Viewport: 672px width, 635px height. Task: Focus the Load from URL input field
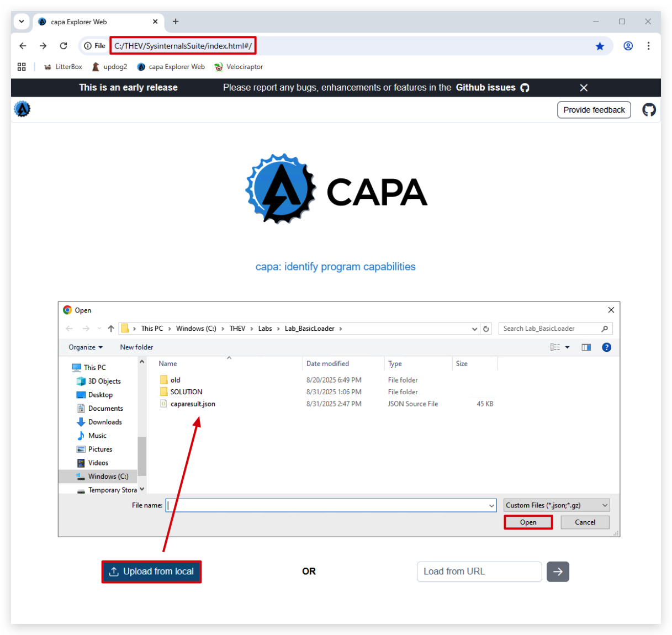[479, 571]
